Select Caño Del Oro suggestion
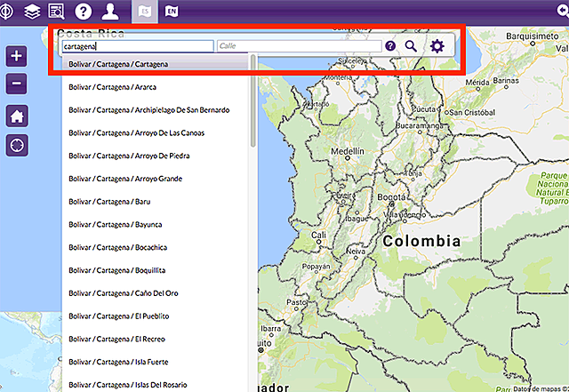Screen dimensions: 569x392 pyautogui.click(x=156, y=293)
